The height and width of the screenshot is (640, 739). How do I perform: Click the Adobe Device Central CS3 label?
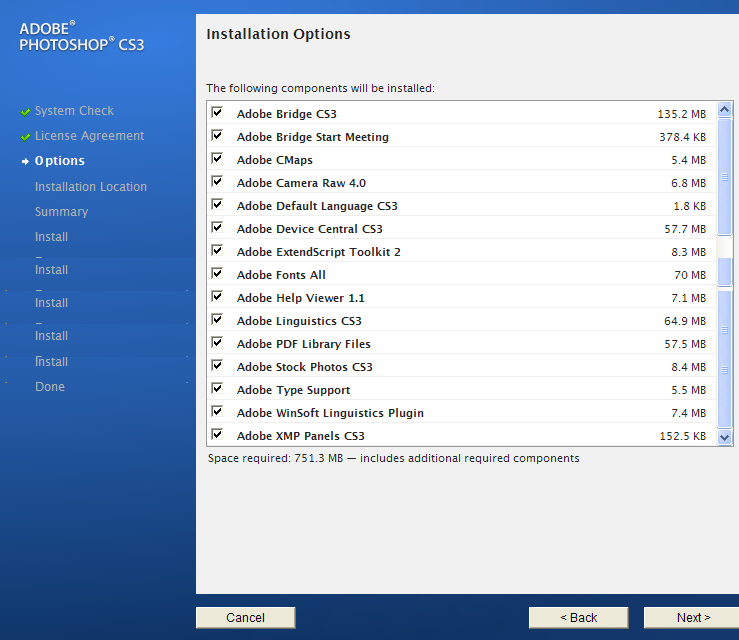click(x=310, y=229)
